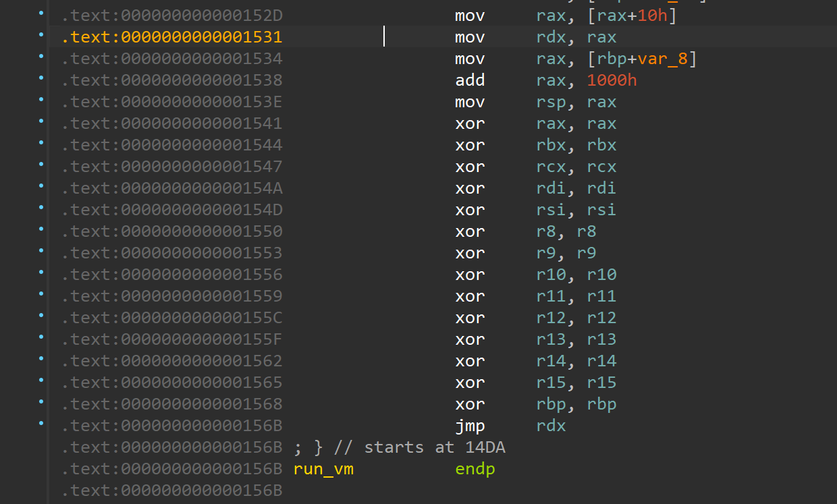This screenshot has height=504, width=837.
Task: Click the breakpoint dot beside address 1568
Action: coord(42,402)
